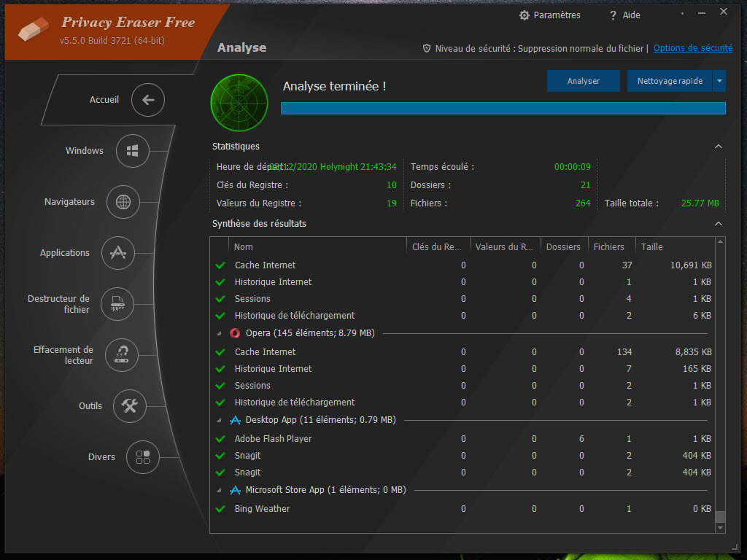Screen dimensions: 747x560
Task: Open the Outils tools icon
Action: coord(130,406)
